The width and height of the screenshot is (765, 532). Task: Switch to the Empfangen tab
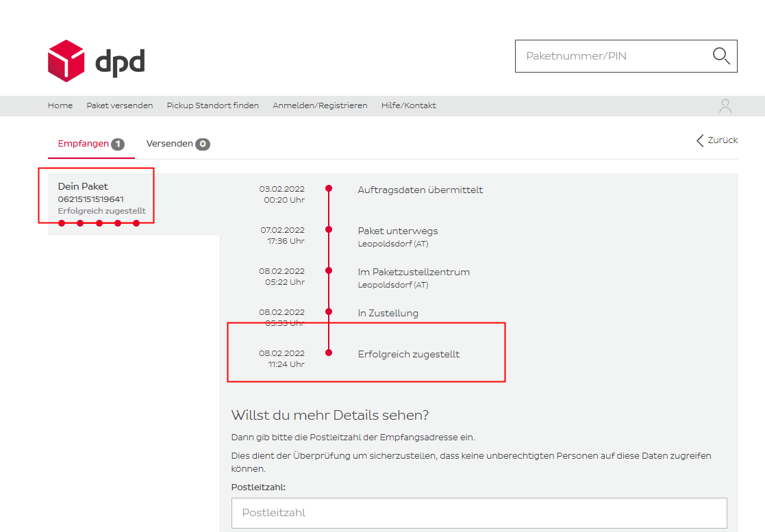click(83, 144)
